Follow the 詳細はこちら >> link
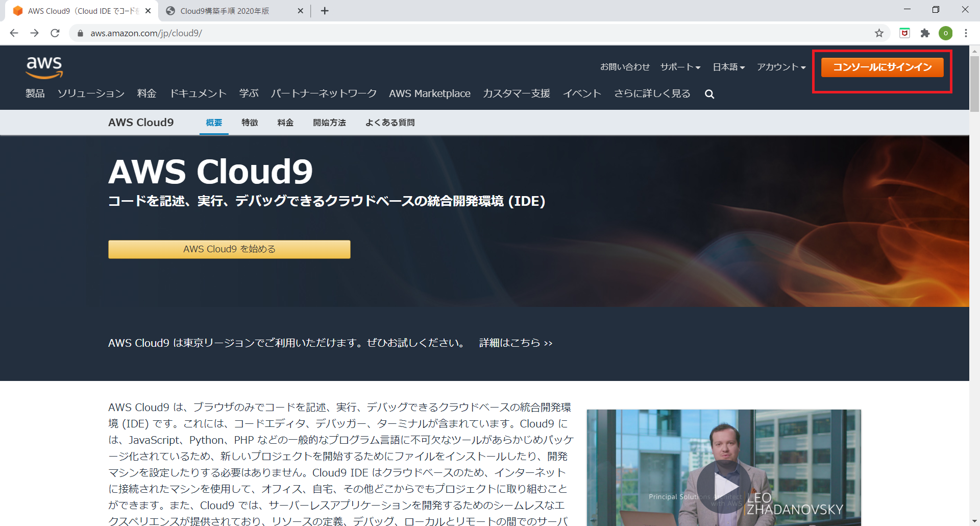This screenshot has width=980, height=526. tap(516, 343)
